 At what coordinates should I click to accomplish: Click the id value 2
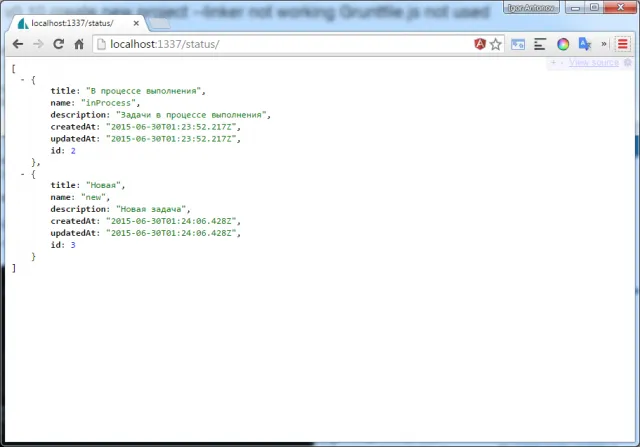(73, 151)
